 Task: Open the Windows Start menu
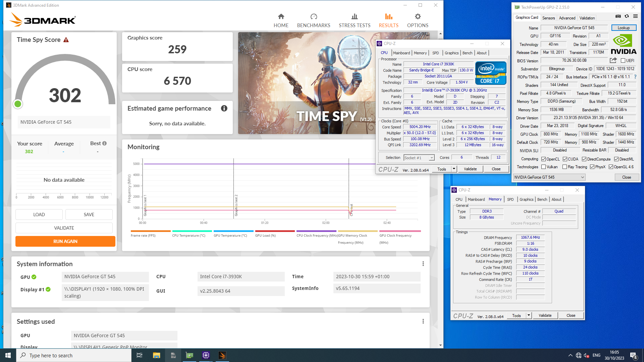(8, 355)
